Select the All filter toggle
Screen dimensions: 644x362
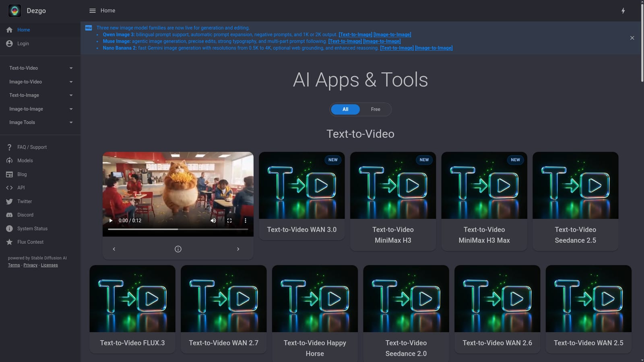tap(345, 109)
